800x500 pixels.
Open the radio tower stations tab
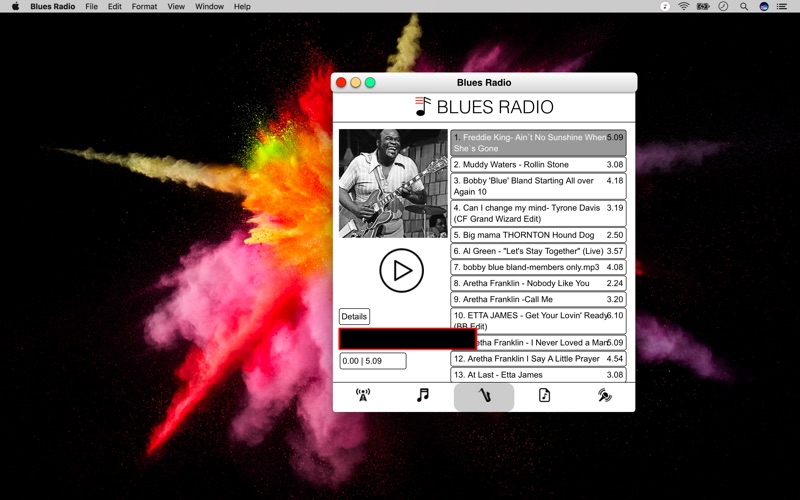click(363, 395)
